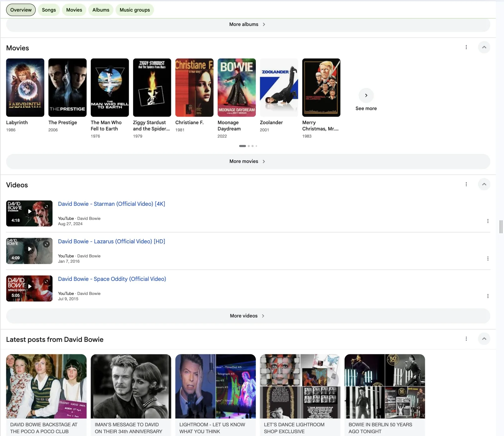Screen dimensions: 504x436
Task: Expand preview icon on the Starman thumbnail
Action: pyautogui.click(x=46, y=206)
